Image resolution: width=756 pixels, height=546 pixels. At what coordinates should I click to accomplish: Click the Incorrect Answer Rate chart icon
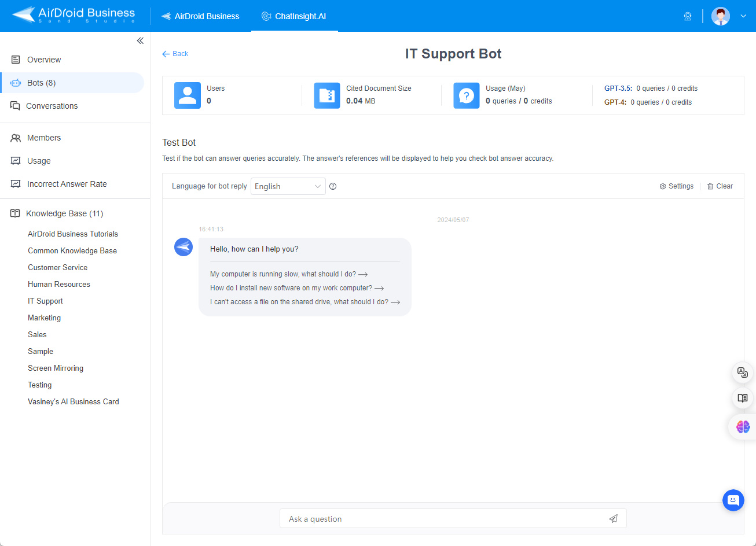[x=16, y=184]
